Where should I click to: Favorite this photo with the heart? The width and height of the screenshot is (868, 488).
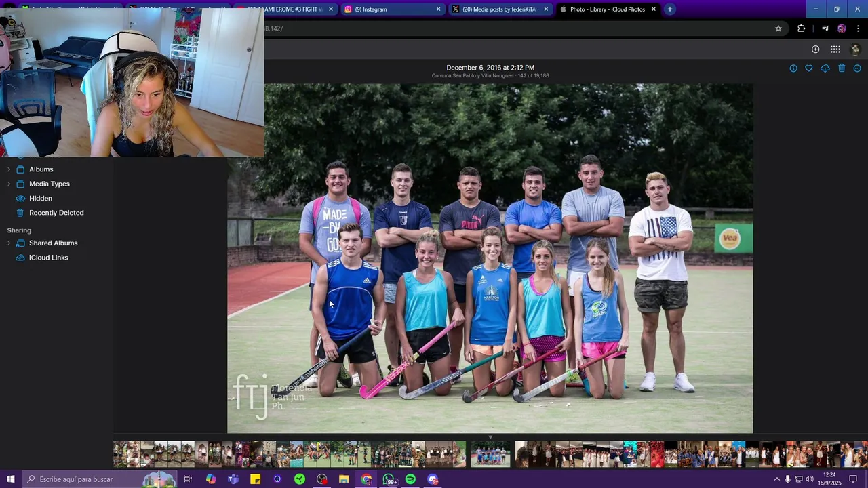[809, 68]
